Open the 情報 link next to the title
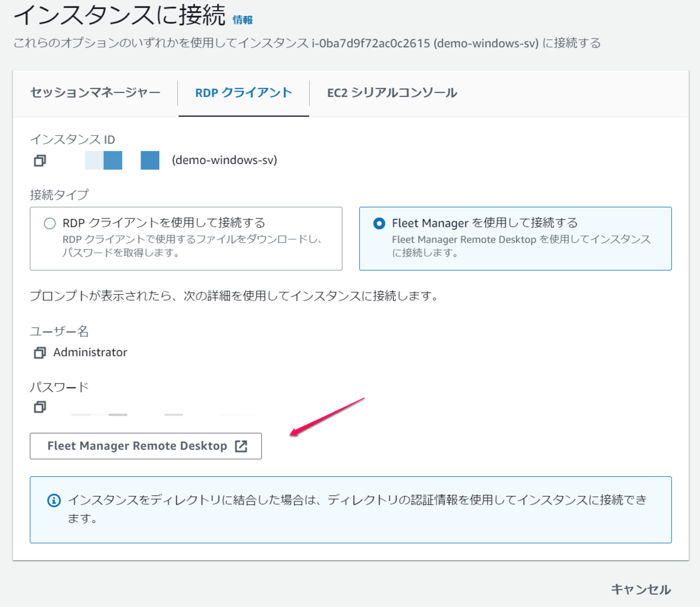The width and height of the screenshot is (700, 607). tap(243, 20)
